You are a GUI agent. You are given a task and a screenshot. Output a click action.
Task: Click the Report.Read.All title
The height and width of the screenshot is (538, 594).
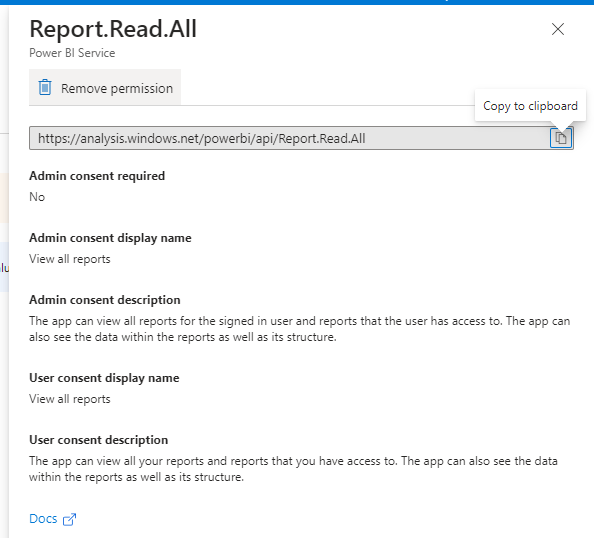[113, 29]
